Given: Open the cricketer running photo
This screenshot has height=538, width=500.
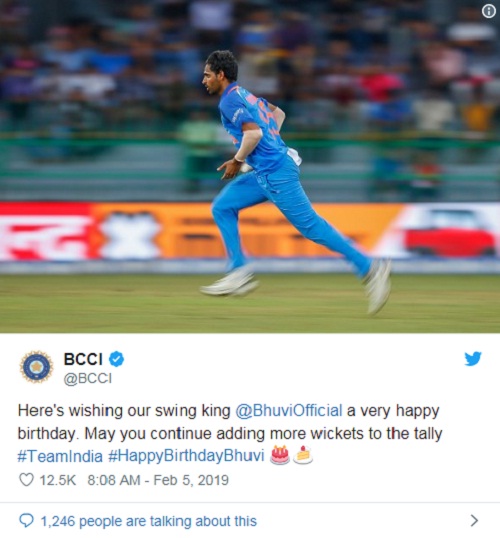Looking at the screenshot, I should pos(250,166).
